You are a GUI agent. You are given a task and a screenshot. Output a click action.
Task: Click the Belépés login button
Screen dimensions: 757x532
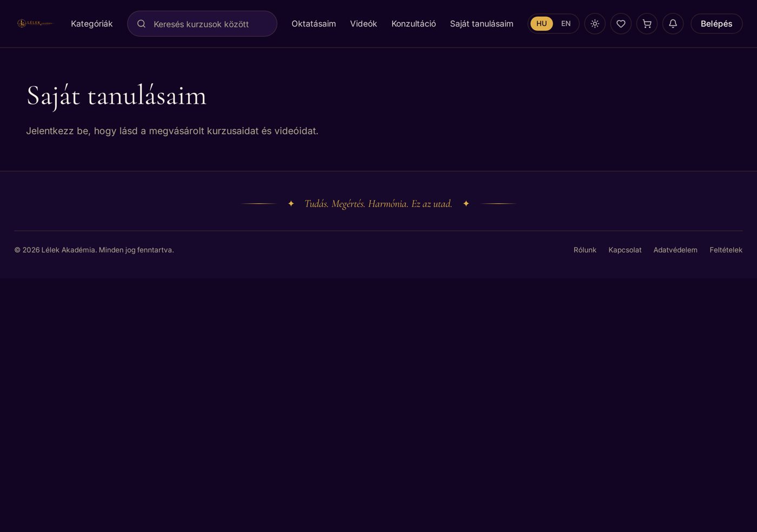click(716, 24)
